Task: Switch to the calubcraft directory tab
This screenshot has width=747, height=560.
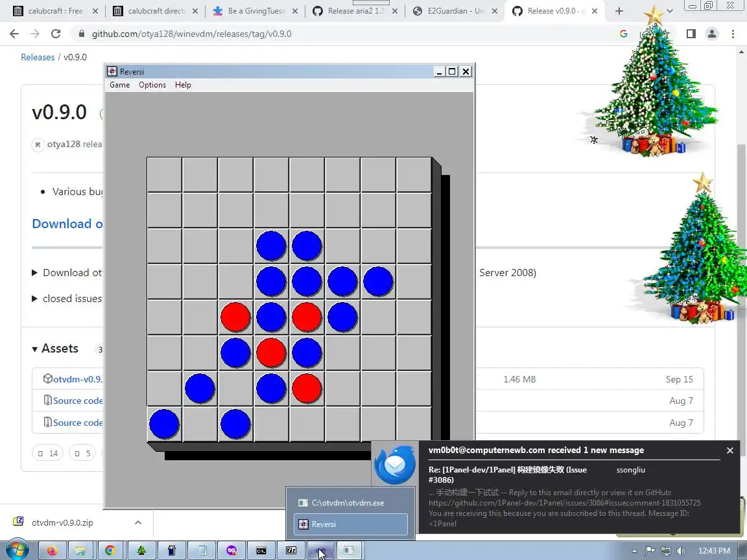Action: 156,11
